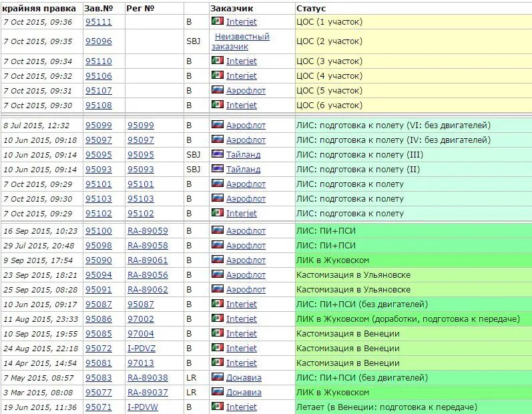Click the Mexican flag icon in row 95087

218,303
